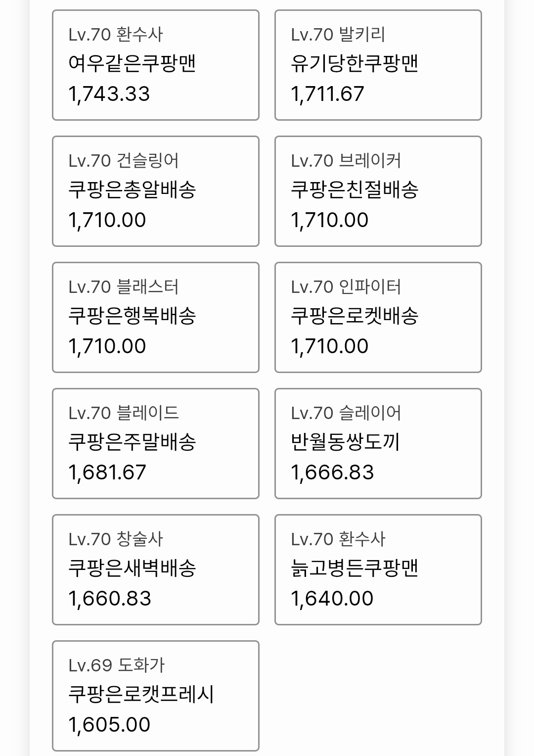Select the 1,681.67 item level value
Screen dimensions: 534x756
click(107, 472)
